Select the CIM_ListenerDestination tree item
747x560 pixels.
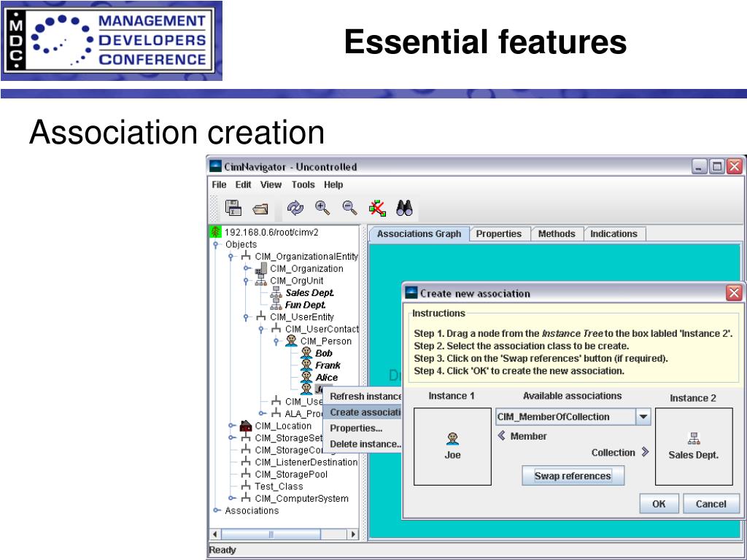point(306,462)
